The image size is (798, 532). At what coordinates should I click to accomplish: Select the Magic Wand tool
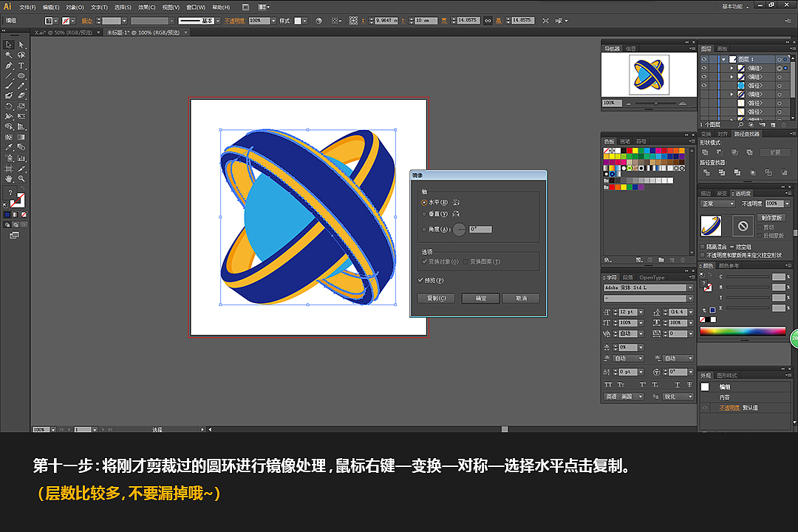pyautogui.click(x=9, y=55)
